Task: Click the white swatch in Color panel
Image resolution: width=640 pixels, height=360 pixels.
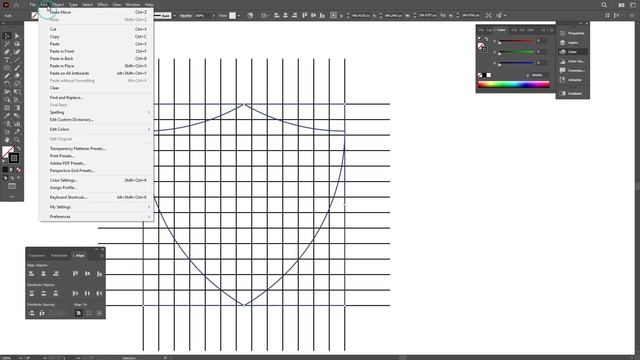Action: (x=489, y=75)
